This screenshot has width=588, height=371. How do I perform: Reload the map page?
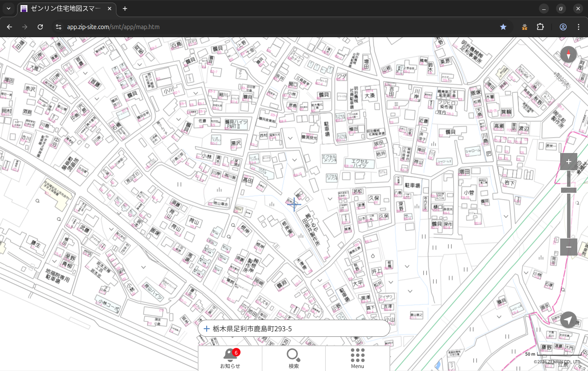tap(40, 27)
